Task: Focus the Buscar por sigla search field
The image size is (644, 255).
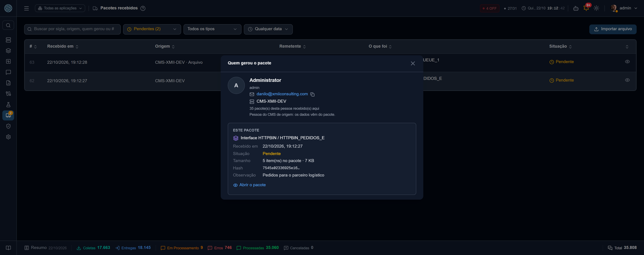Action: (x=72, y=29)
